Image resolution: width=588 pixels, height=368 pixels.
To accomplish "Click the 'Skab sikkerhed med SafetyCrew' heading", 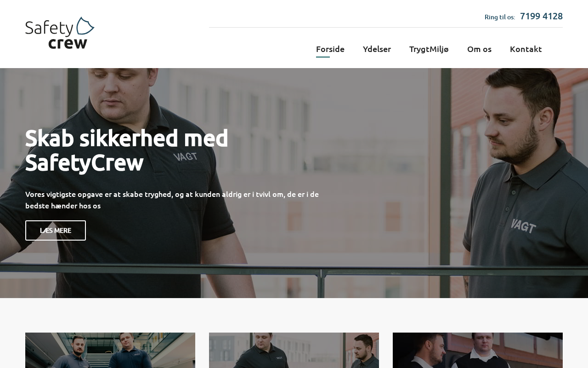I will pos(127,150).
